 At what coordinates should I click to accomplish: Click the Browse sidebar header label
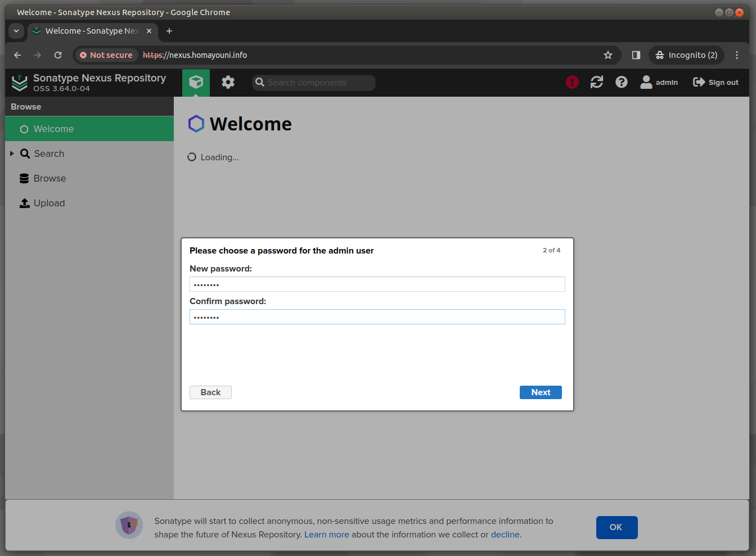26,107
